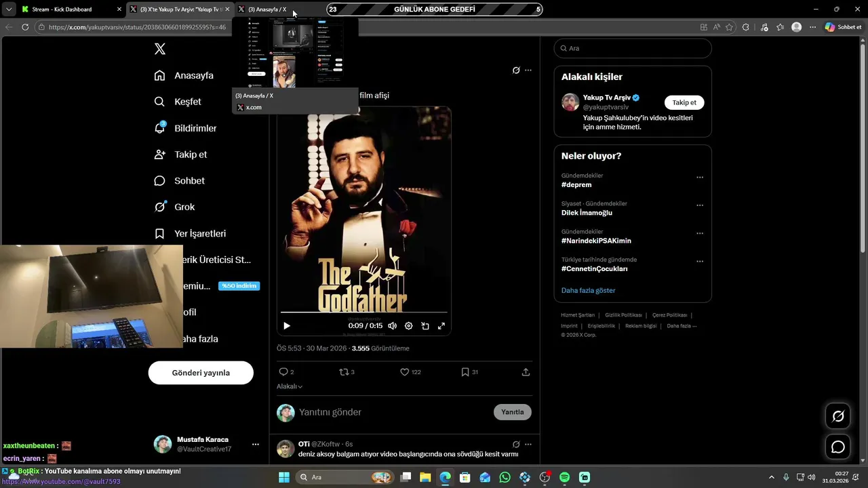This screenshot has height=488, width=868.
Task: Open WhatsApp from taskbar
Action: pyautogui.click(x=505, y=477)
